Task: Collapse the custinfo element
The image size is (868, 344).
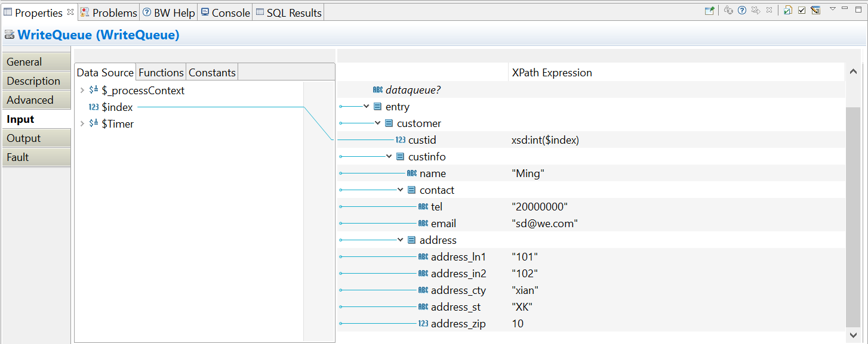Action: click(389, 157)
